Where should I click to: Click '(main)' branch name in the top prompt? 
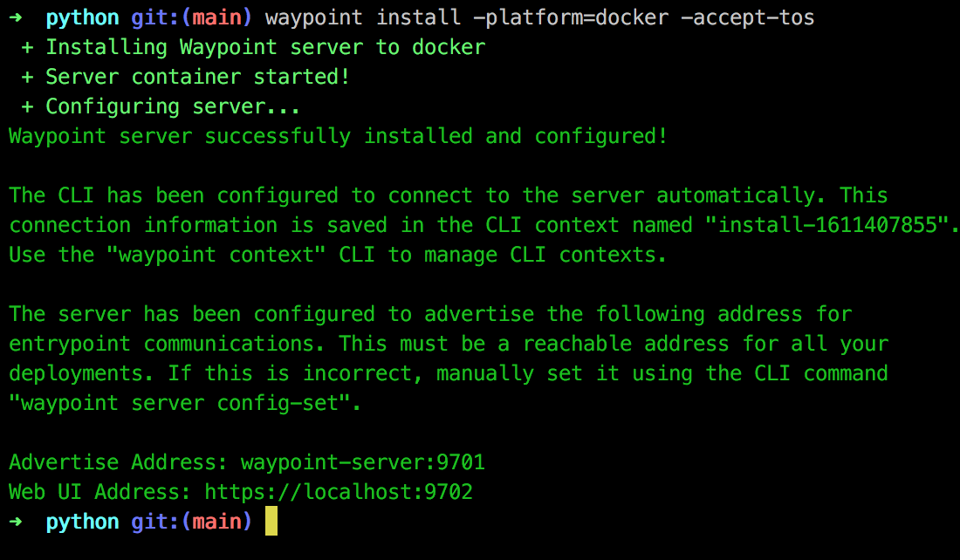(216, 17)
